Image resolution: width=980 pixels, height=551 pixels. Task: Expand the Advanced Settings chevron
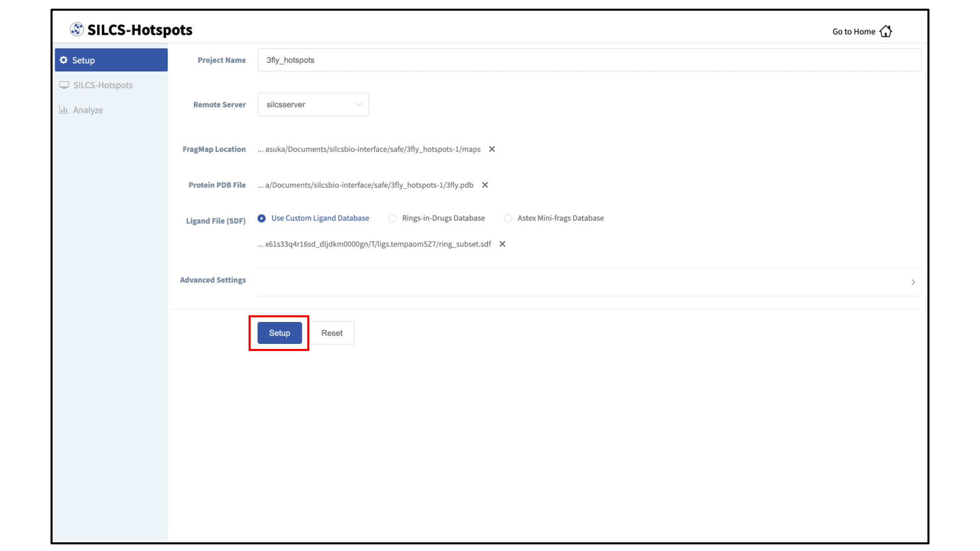913,282
